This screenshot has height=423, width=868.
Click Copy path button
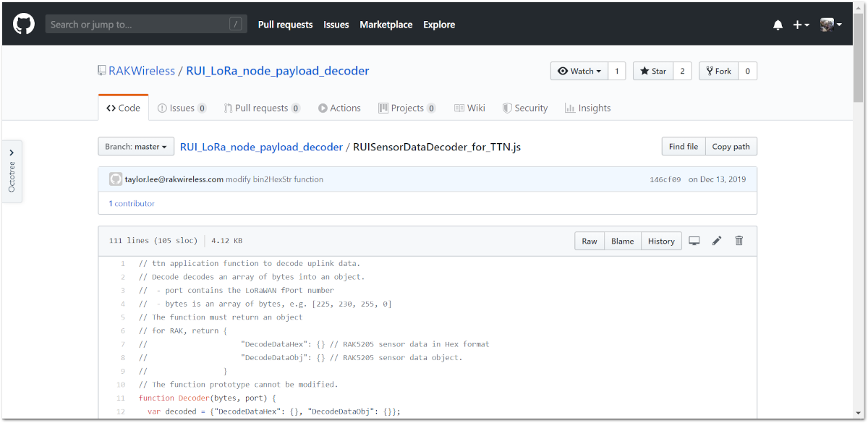tap(731, 147)
